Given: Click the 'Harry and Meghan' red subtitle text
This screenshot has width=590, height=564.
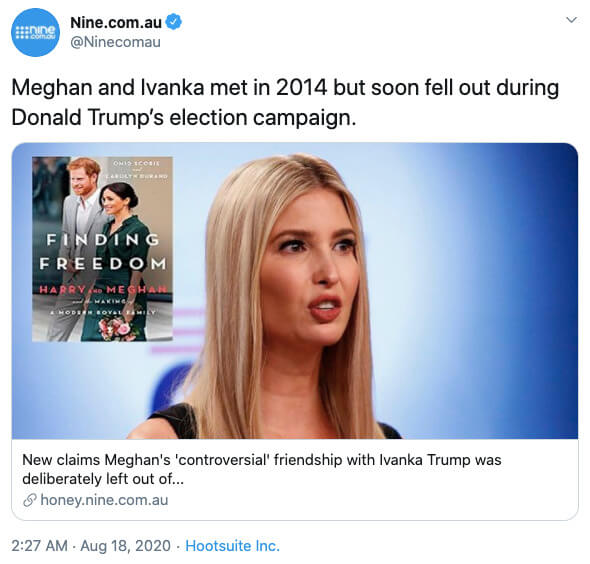Looking at the screenshot, I should pyautogui.click(x=103, y=289).
